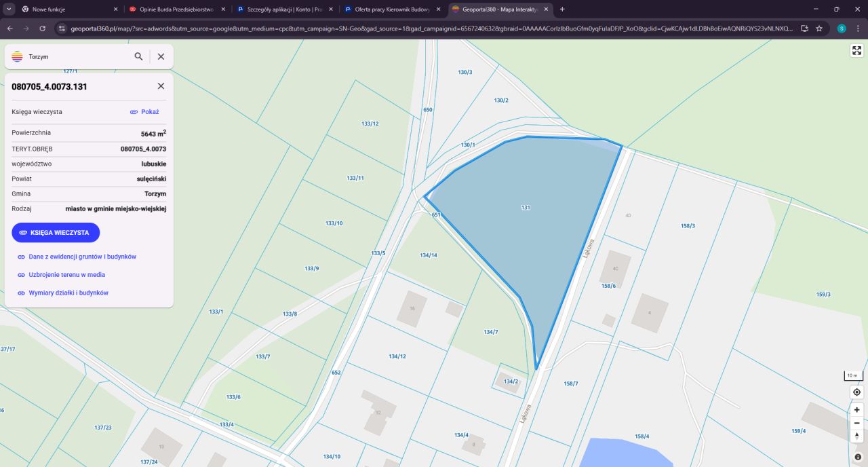
Task: Toggle fullscreen map view icon
Action: point(856,51)
